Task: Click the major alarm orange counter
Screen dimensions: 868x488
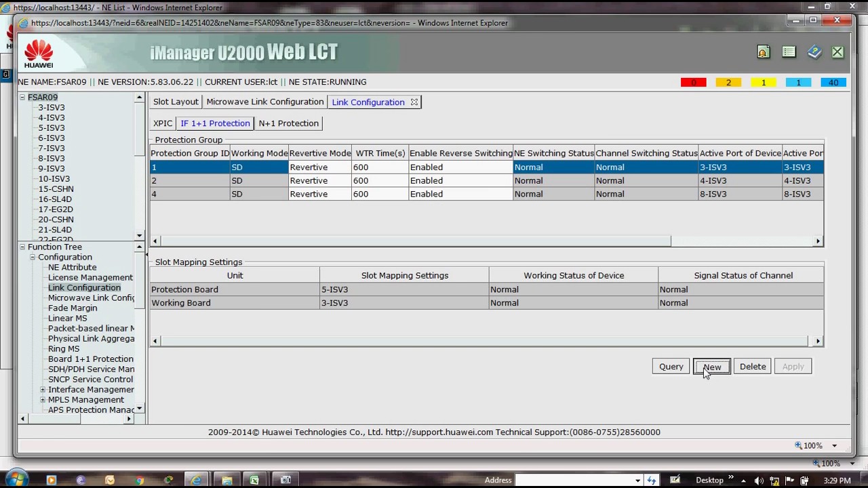Action: (x=728, y=83)
